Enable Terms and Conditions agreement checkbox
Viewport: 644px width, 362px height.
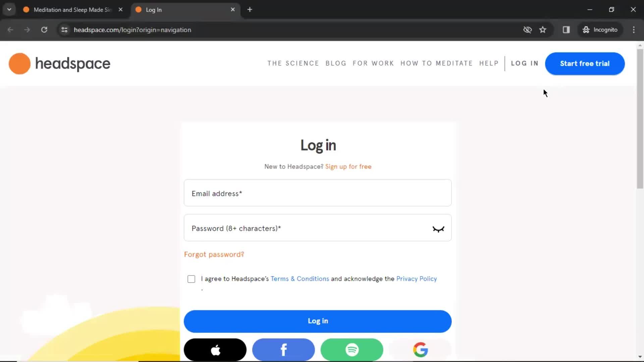(x=191, y=279)
